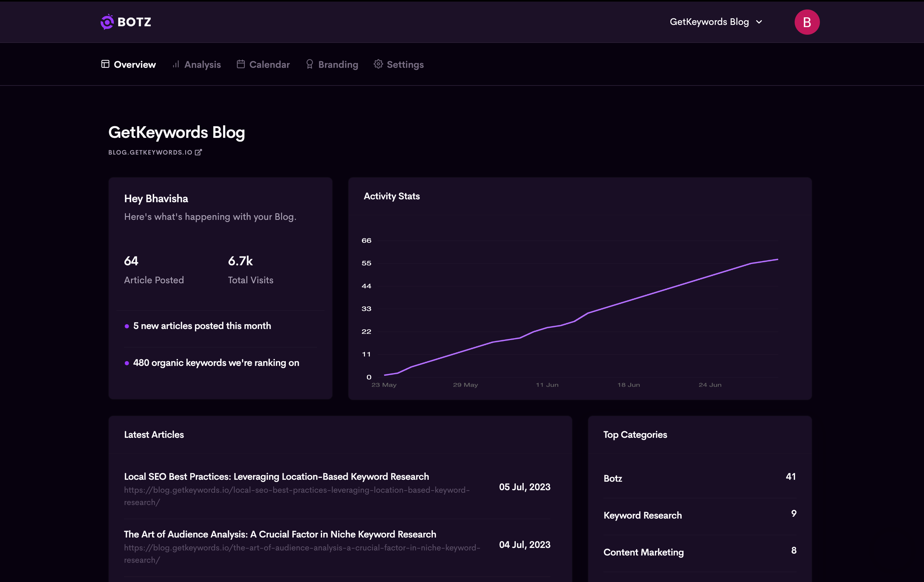Click the Settings gear icon

[x=378, y=64]
